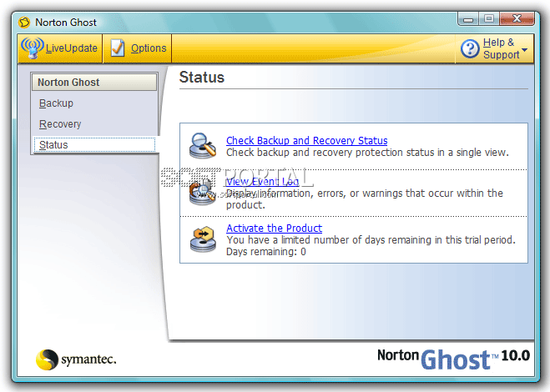The image size is (550, 392).
Task: Select the Norton Ghost panel header
Action: [94, 82]
